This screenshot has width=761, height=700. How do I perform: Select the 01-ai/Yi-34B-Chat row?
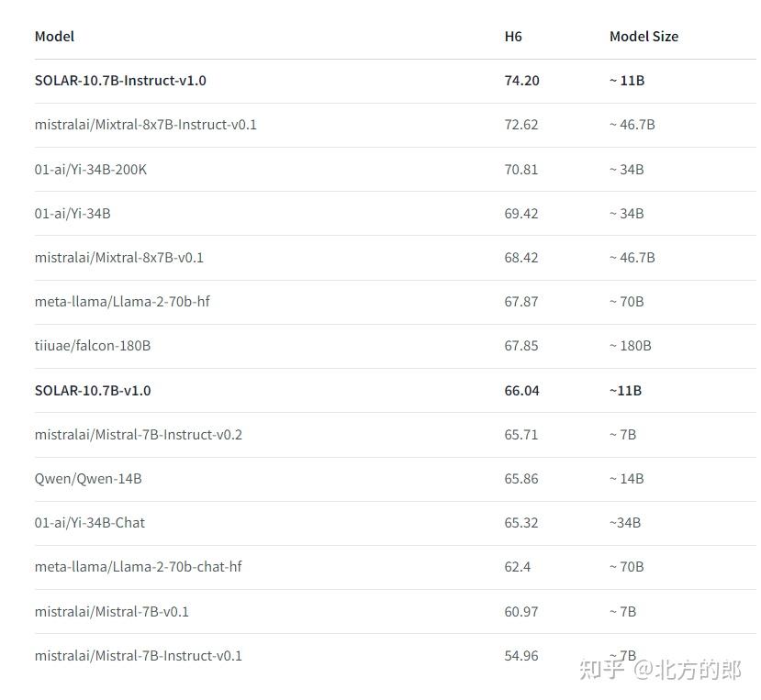coord(395,523)
